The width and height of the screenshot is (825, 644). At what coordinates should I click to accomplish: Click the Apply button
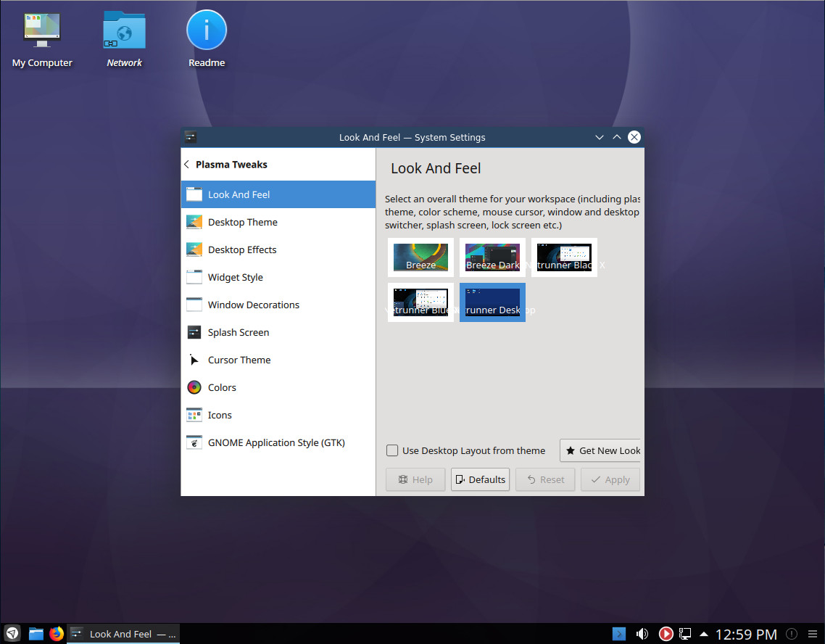pyautogui.click(x=610, y=479)
